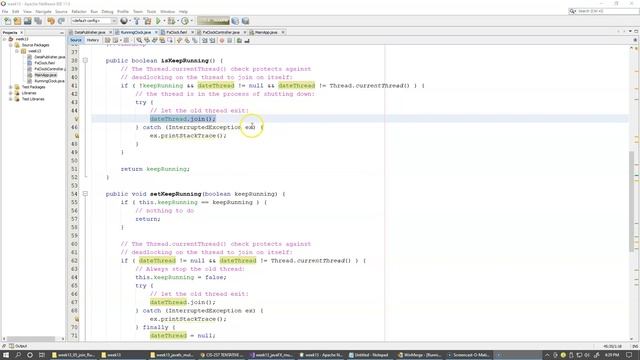
Task: Minimize the Projects panel
Action: pos(62,32)
